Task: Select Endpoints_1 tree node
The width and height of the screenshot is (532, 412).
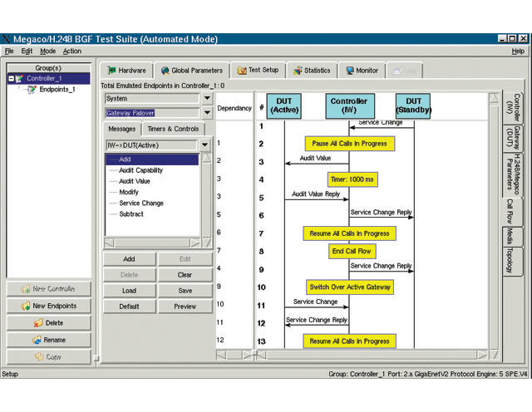Action: click(57, 89)
